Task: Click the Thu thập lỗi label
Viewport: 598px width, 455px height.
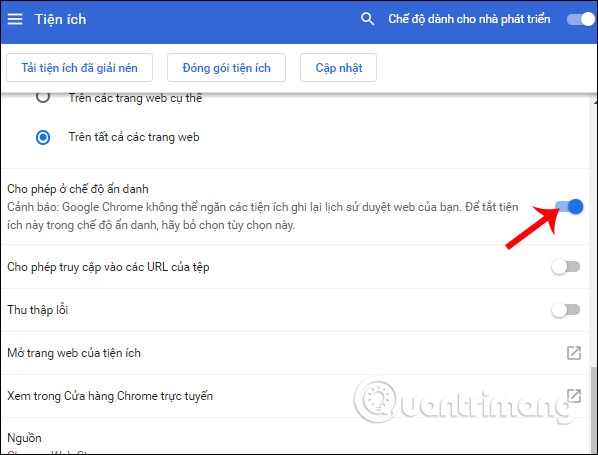Action: click(38, 310)
